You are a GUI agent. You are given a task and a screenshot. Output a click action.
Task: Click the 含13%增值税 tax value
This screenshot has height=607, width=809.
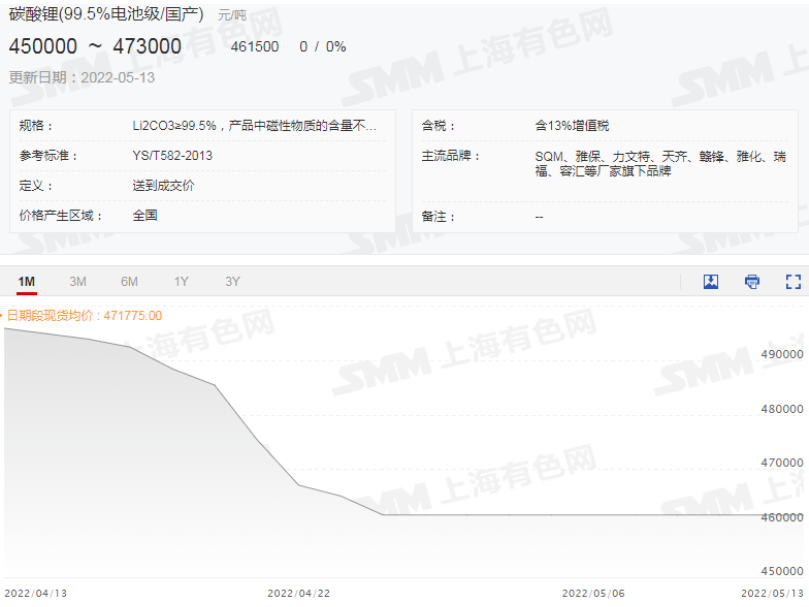pos(573,125)
